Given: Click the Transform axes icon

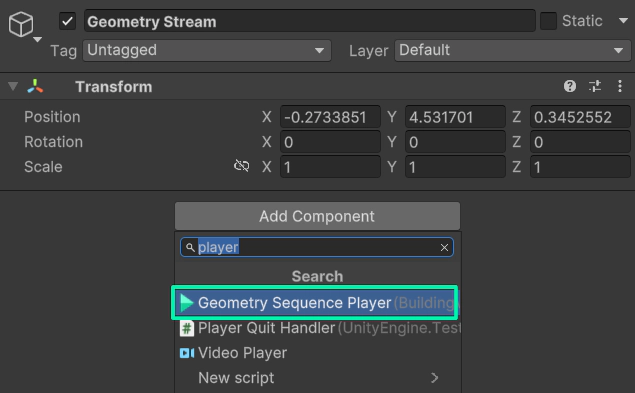Looking at the screenshot, I should pyautogui.click(x=35, y=86).
